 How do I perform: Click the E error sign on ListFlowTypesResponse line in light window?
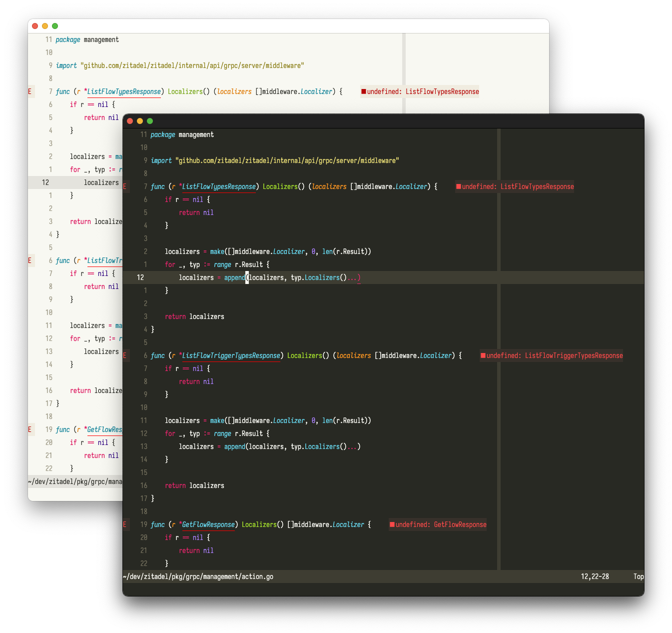pos(30,91)
